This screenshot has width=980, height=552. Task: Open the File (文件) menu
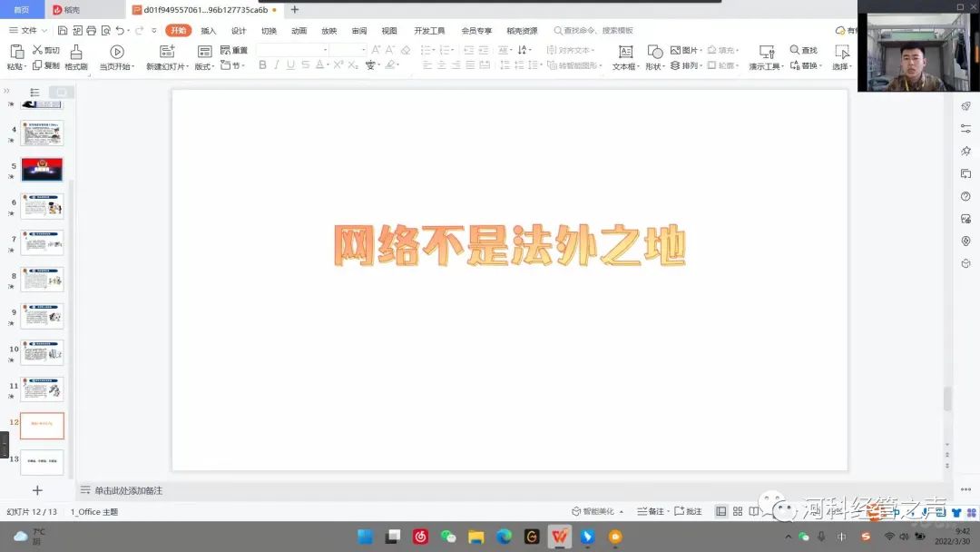coord(27,30)
